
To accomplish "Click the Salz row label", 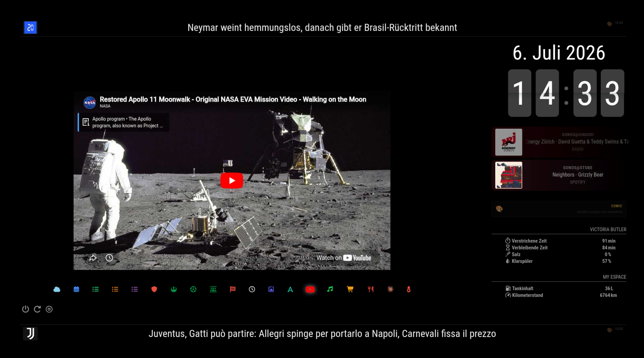I will [x=516, y=254].
